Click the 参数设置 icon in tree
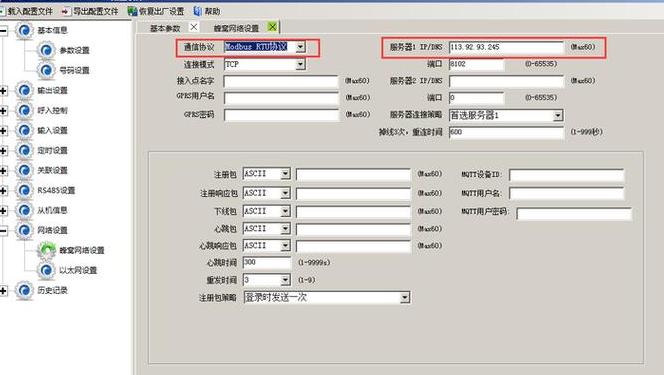The image size is (664, 375). [46, 50]
